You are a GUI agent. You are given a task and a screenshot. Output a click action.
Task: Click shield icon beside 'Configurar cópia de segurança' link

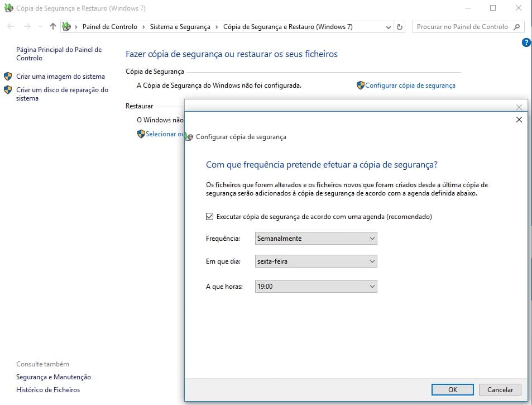pos(360,85)
